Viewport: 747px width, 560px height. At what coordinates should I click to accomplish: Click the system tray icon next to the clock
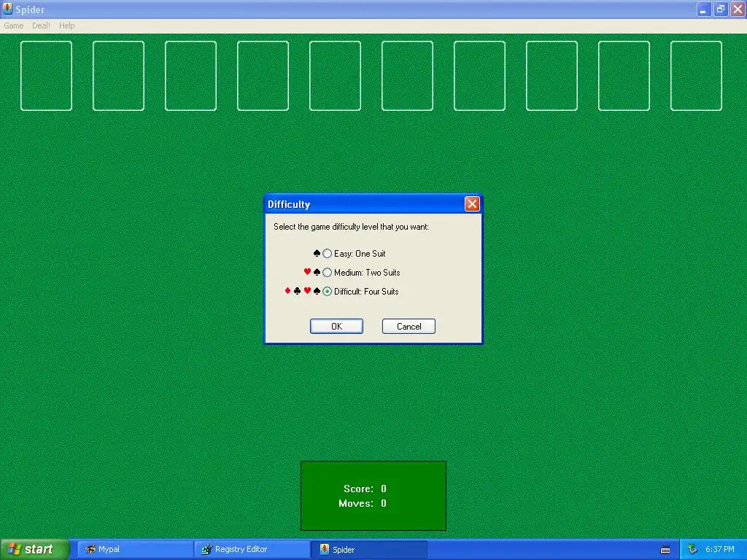(693, 550)
